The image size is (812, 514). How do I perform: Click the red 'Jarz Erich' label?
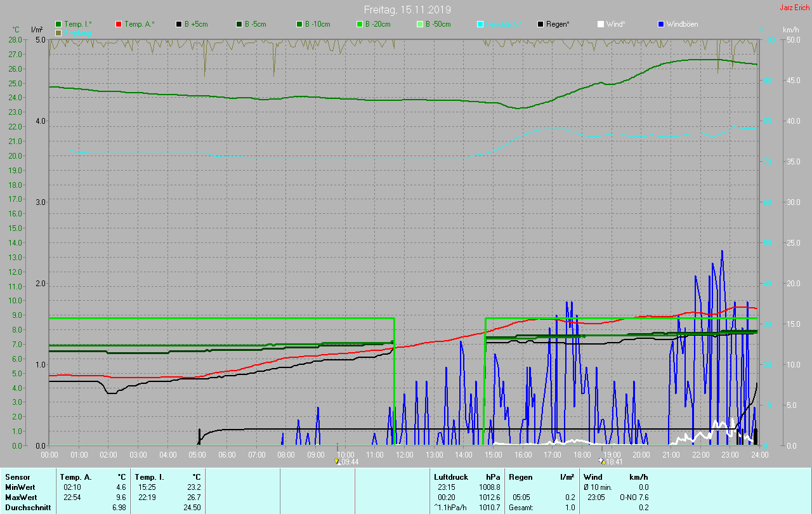(794, 8)
